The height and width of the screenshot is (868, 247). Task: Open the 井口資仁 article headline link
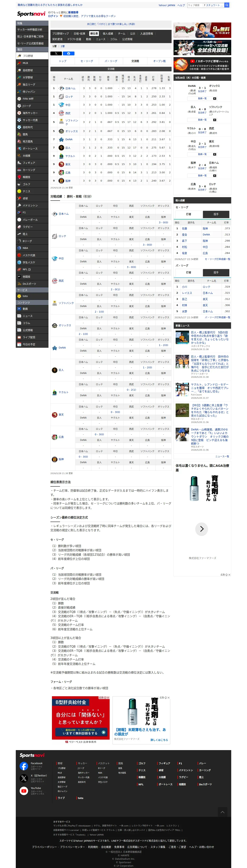click(111, 24)
